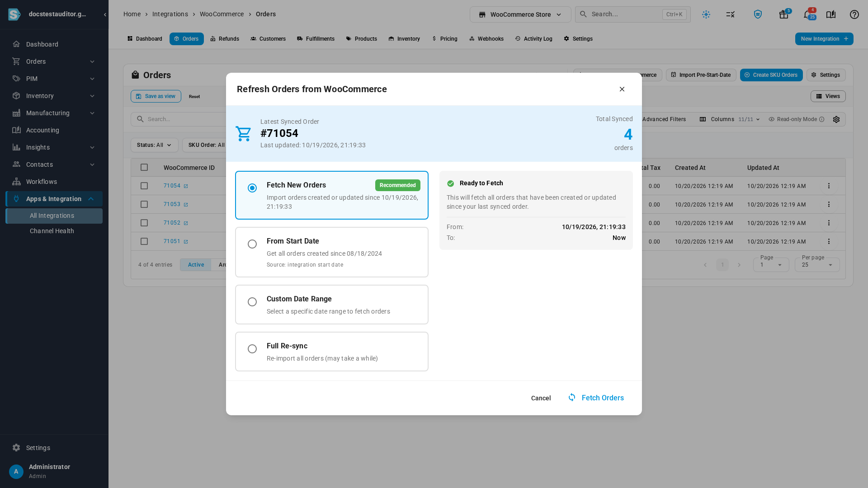Screen dimensions: 868x488
Task: Open external link icon for order 71053
Action: [x=186, y=205]
